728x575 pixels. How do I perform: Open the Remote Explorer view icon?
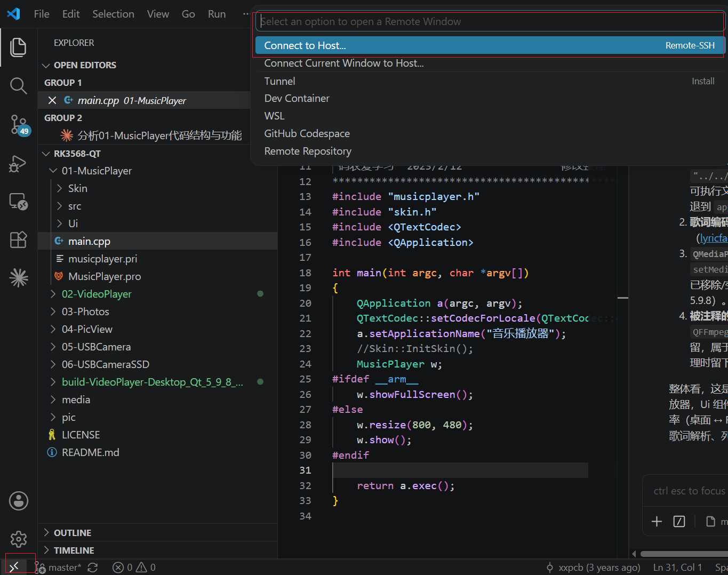pos(18,201)
